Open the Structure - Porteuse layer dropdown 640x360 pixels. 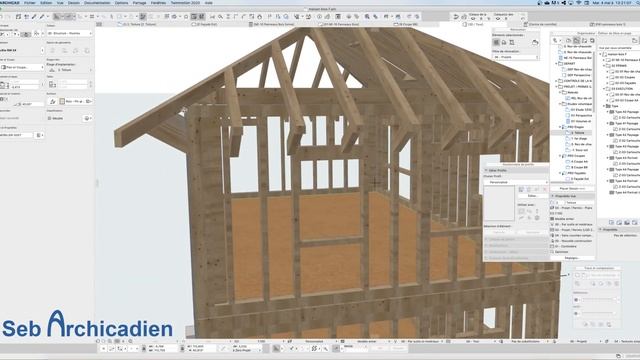pyautogui.click(x=69, y=33)
